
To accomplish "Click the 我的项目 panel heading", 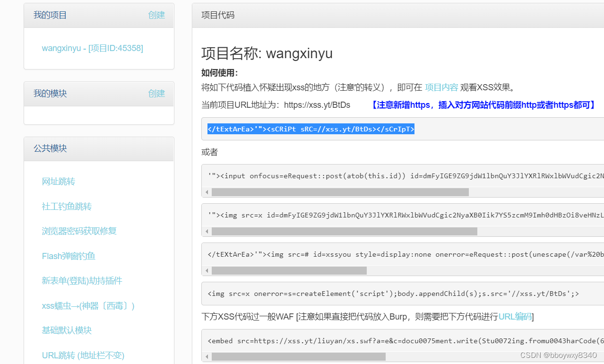I will 50,15.
